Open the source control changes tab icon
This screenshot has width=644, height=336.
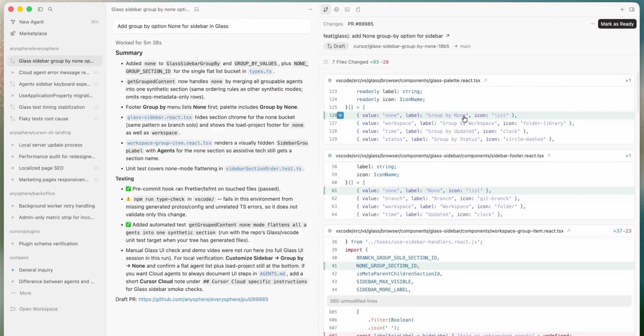pos(326,9)
